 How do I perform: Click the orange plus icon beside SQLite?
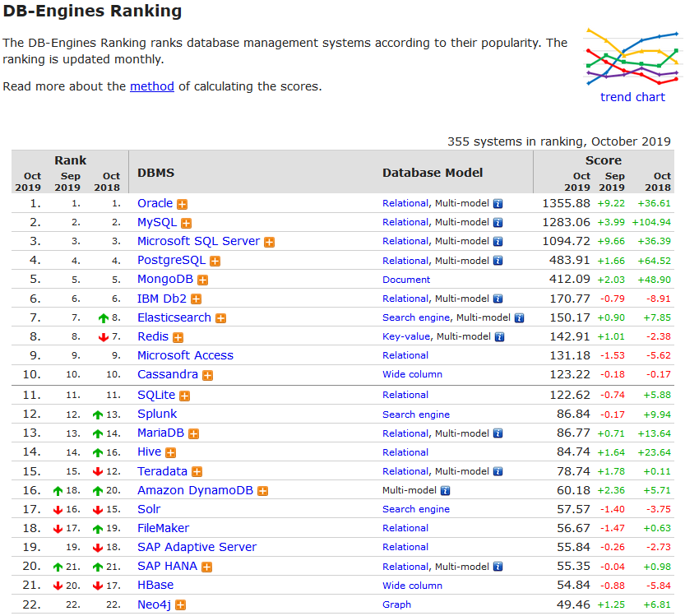click(x=185, y=396)
